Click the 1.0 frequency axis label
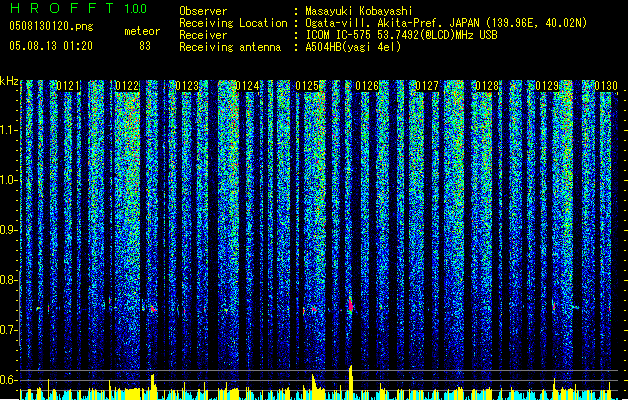629x400 pixels. [x=9, y=180]
